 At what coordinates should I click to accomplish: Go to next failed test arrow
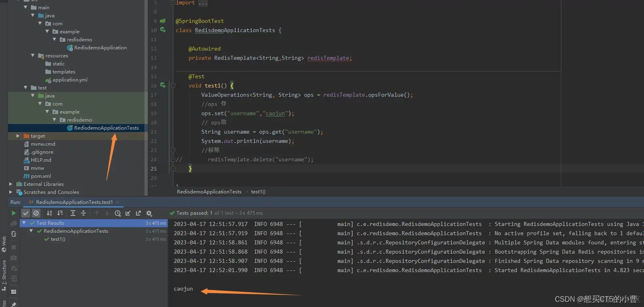(x=107, y=213)
